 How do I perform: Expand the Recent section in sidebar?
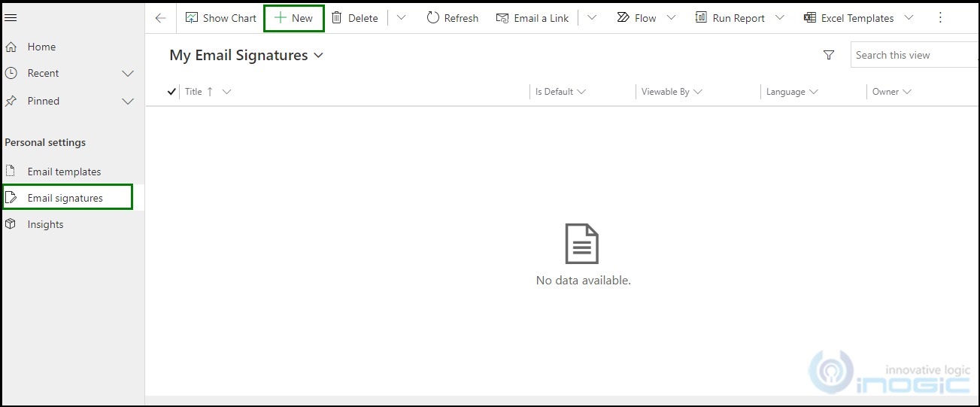tap(128, 74)
